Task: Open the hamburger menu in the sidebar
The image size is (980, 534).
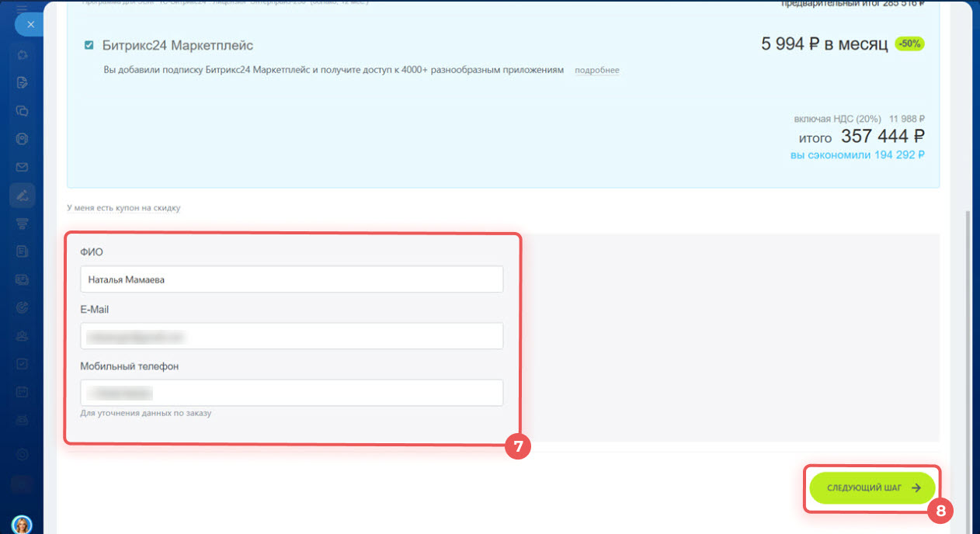Action: pos(22,8)
